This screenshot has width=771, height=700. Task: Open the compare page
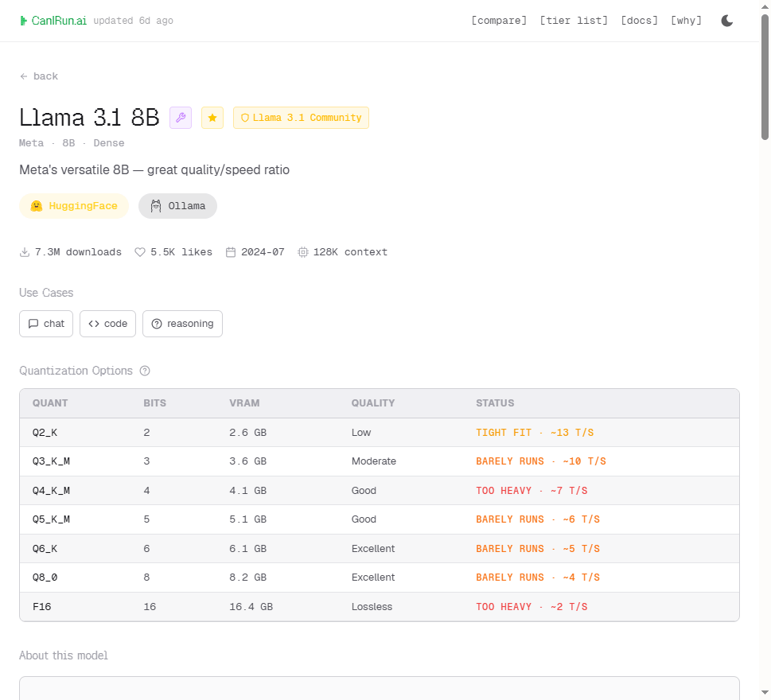(x=499, y=20)
